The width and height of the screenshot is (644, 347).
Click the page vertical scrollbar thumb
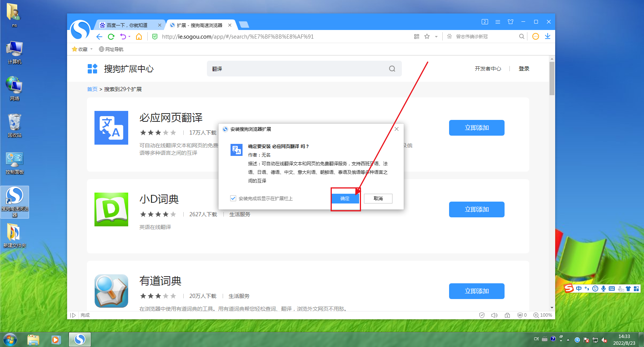point(552,78)
